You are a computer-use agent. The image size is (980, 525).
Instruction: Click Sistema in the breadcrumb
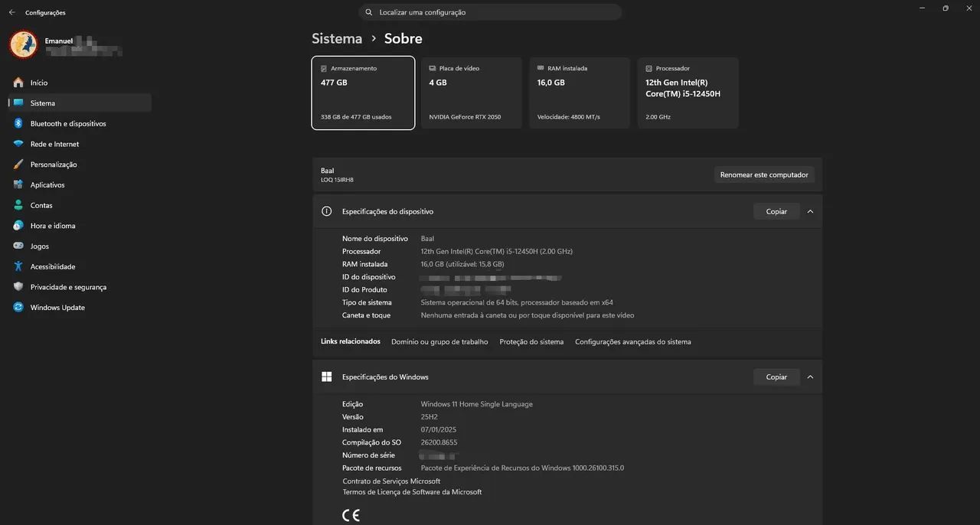[x=337, y=38]
